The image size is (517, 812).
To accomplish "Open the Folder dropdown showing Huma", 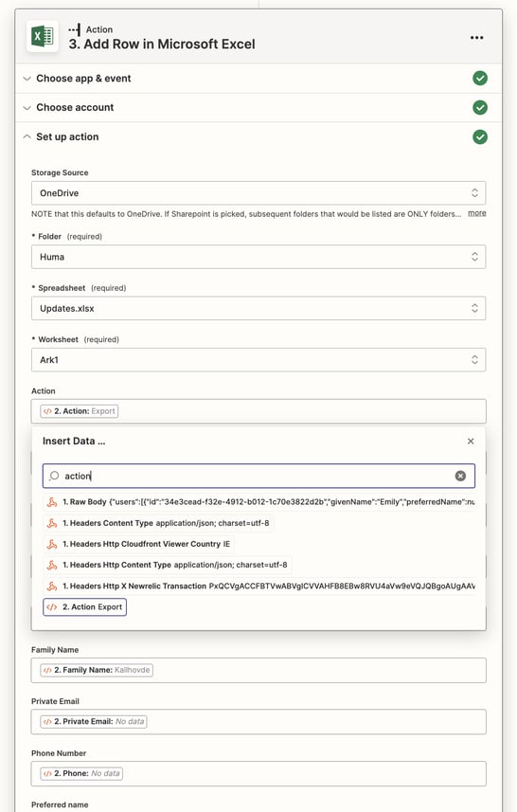I will [x=258, y=257].
